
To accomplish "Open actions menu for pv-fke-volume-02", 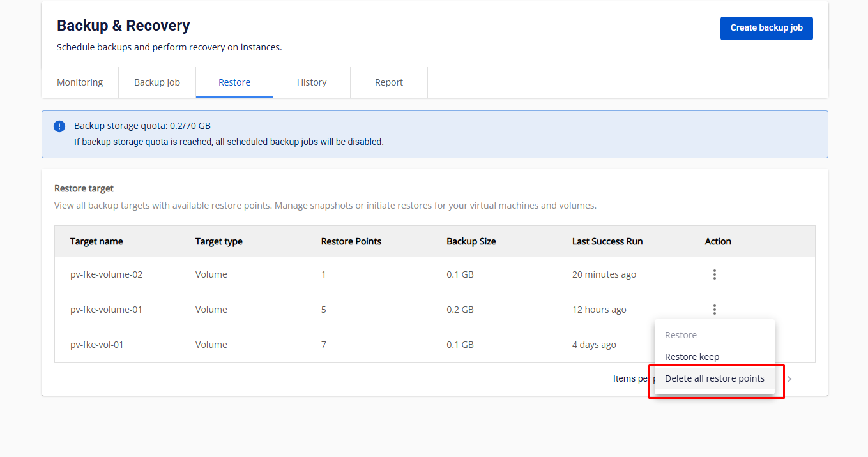I will click(714, 274).
